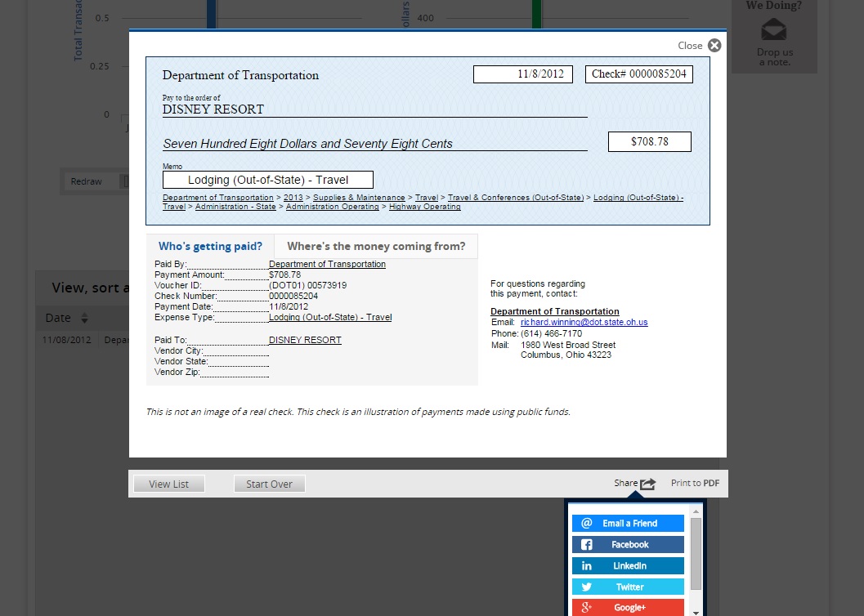
Task: Select the Who's getting paid tab
Action: click(210, 247)
